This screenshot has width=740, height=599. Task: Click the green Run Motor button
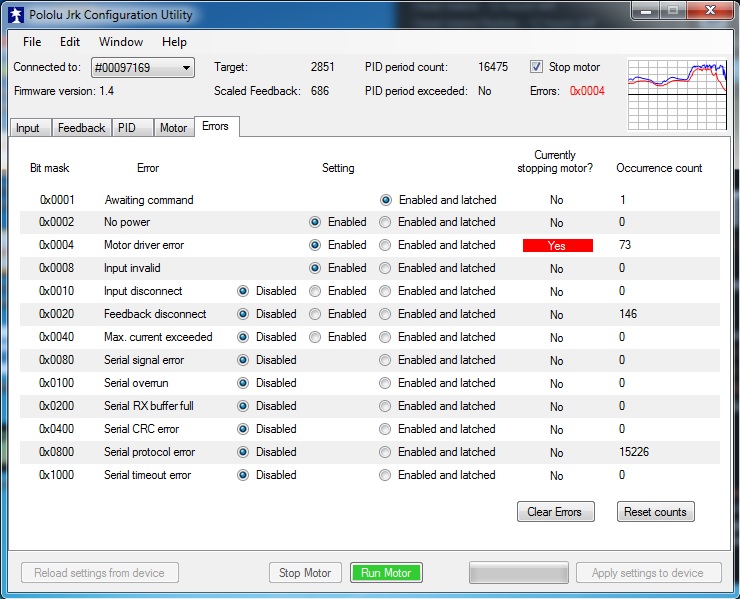click(x=386, y=573)
